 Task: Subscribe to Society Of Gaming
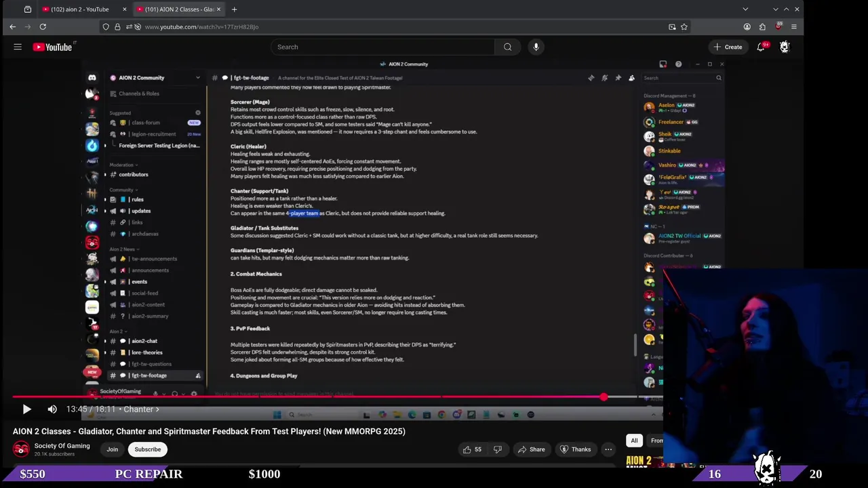click(x=147, y=449)
